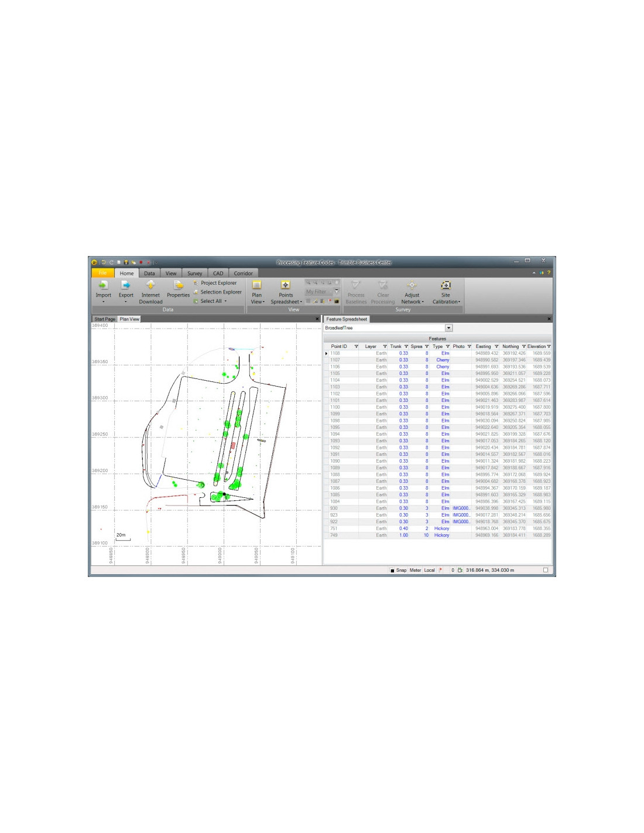
Task: Open the Easting column filter
Action: [x=496, y=347]
